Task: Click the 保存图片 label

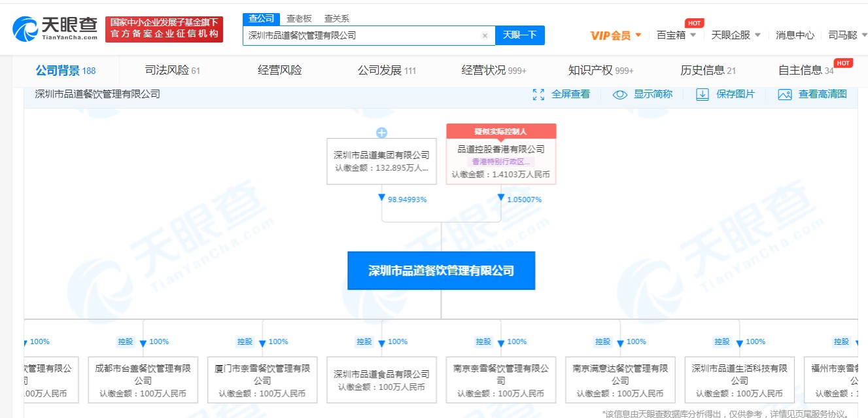Action: [x=735, y=95]
